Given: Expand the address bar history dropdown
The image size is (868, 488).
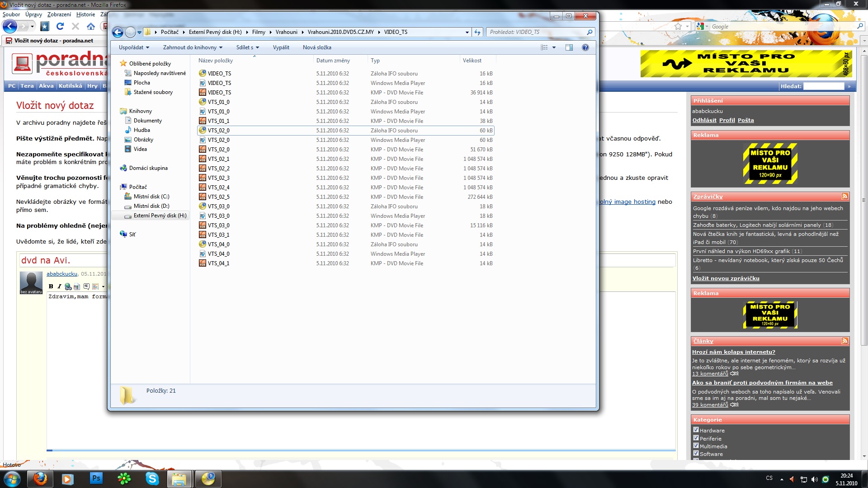Looking at the screenshot, I should click(x=467, y=32).
